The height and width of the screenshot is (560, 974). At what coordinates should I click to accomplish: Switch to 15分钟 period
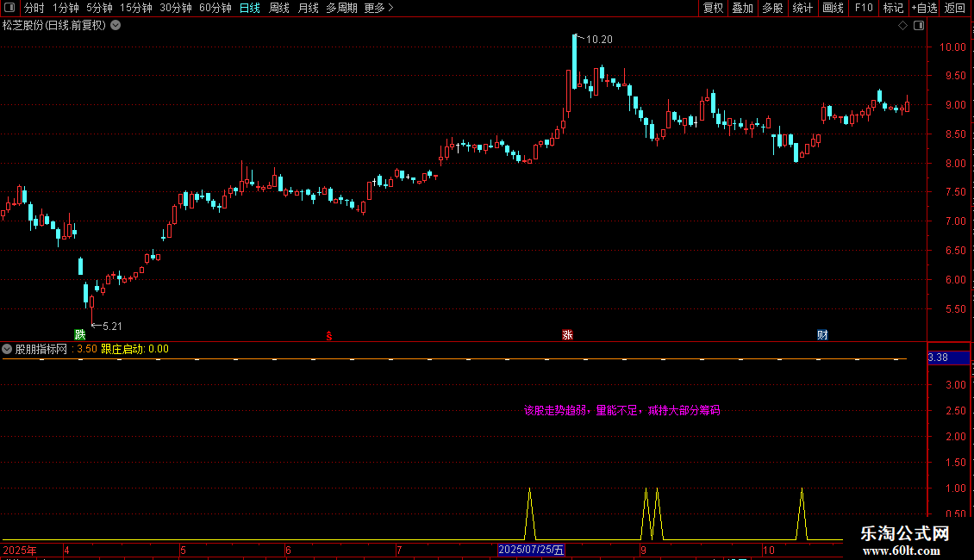(x=136, y=8)
